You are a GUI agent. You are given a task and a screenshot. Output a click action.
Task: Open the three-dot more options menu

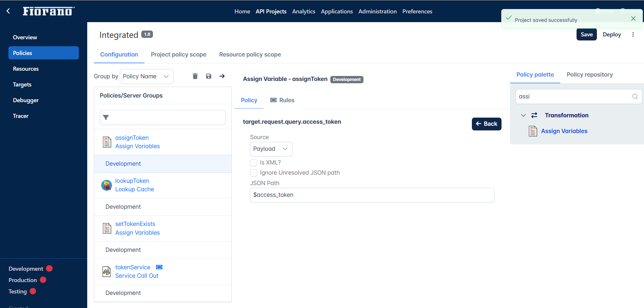633,35
